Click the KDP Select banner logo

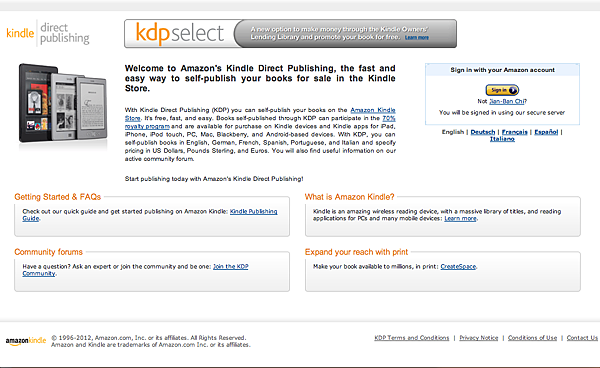point(180,34)
